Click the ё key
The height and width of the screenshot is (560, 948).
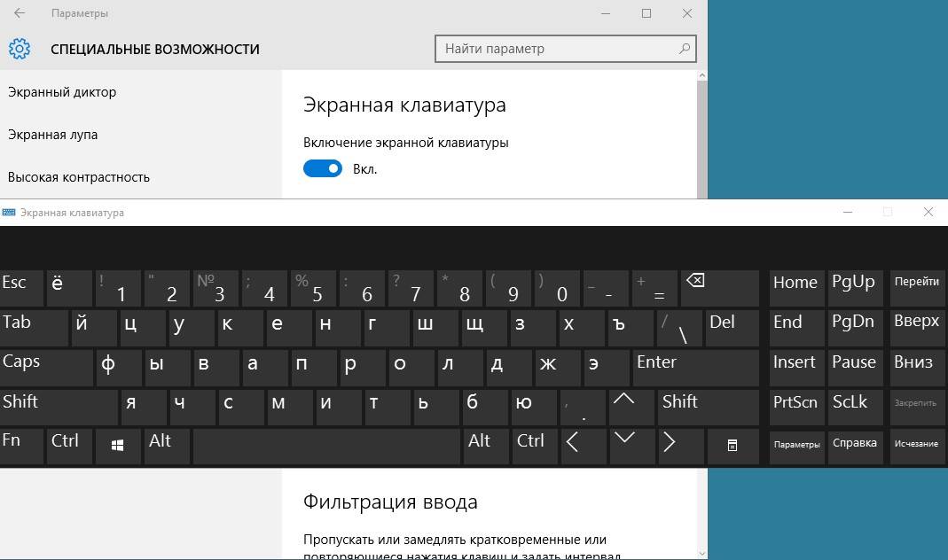tap(69, 288)
